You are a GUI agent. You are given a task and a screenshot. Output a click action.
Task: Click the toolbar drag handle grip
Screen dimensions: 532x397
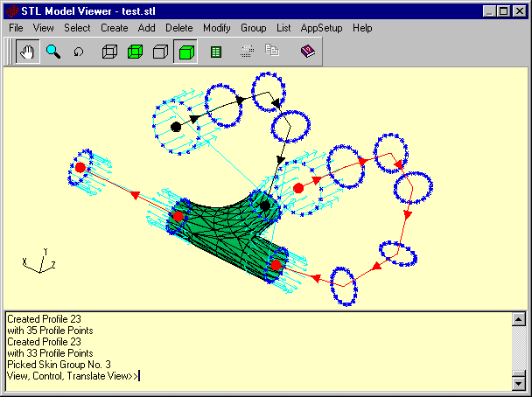point(10,52)
